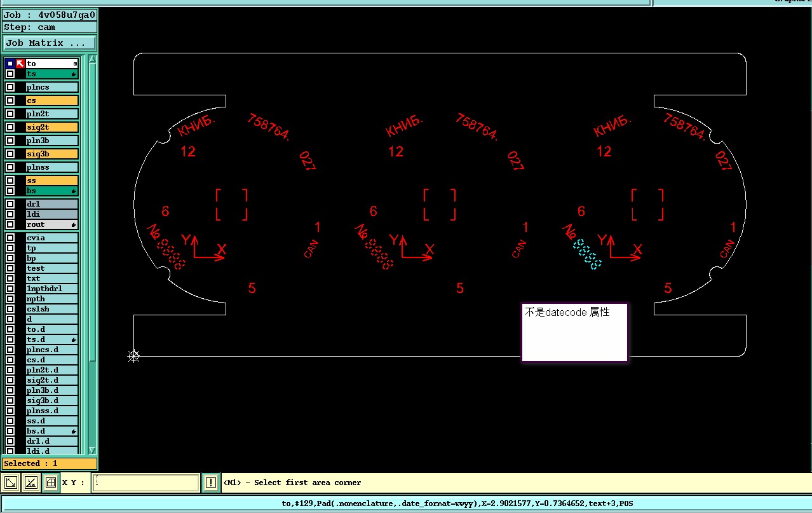
Task: Select the pln2t layer name
Action: [x=52, y=114]
